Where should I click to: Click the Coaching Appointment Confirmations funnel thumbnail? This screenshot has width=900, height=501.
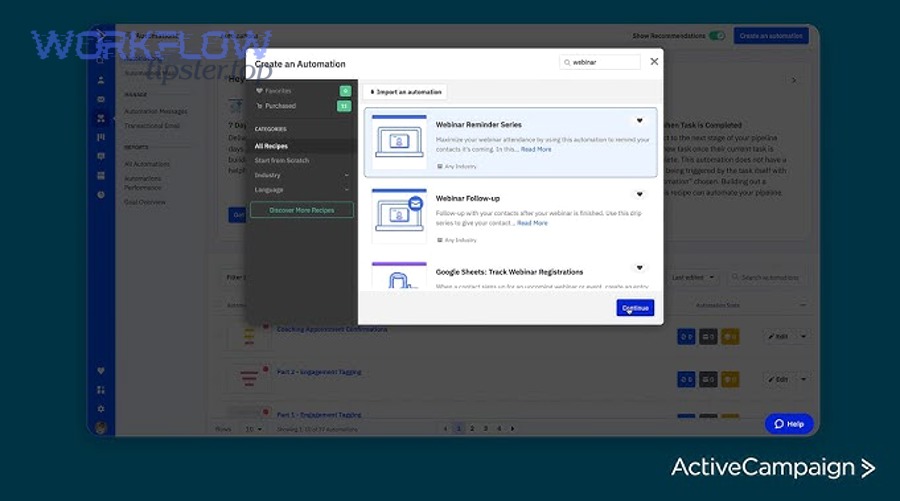pyautogui.click(x=249, y=335)
